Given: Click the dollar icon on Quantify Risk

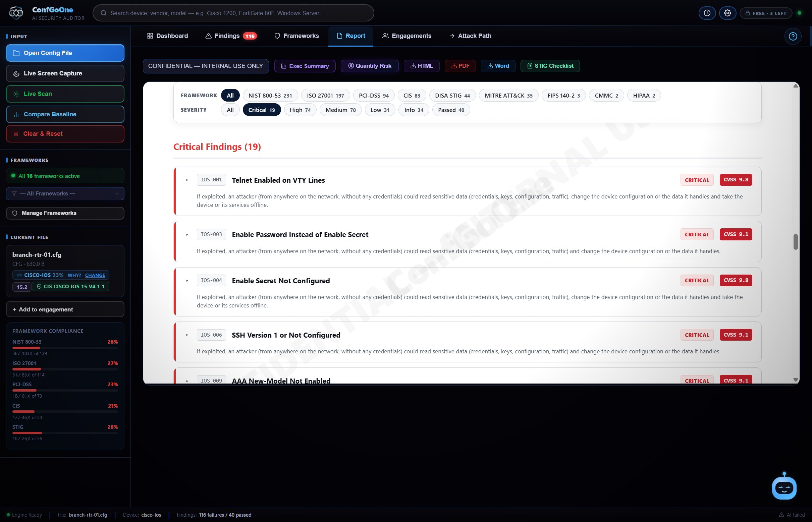Looking at the screenshot, I should tap(351, 66).
